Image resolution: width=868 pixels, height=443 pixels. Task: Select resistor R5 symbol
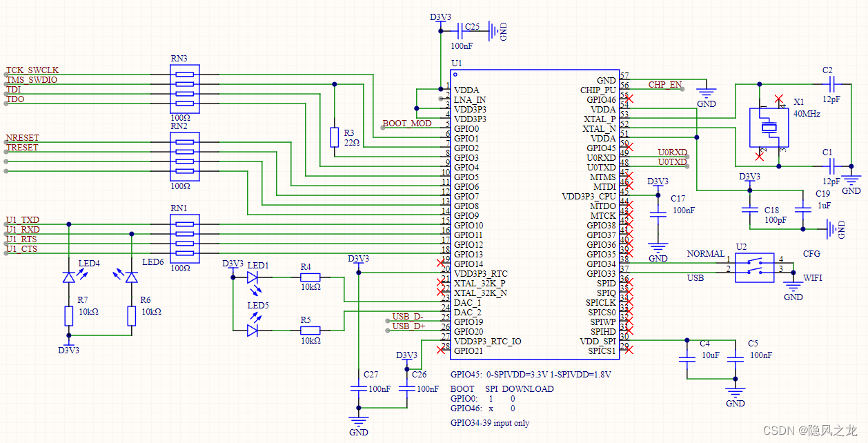click(310, 331)
